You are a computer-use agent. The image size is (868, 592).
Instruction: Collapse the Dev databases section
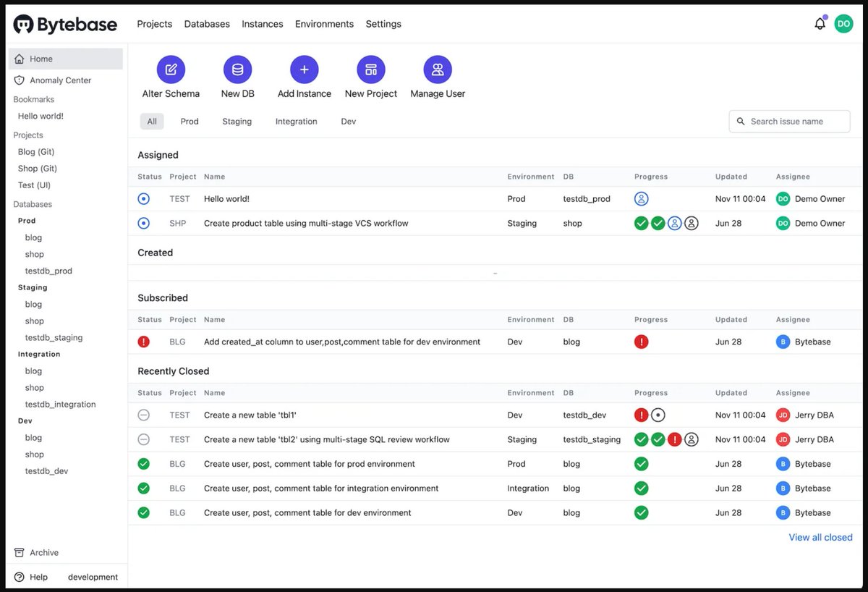coord(25,420)
